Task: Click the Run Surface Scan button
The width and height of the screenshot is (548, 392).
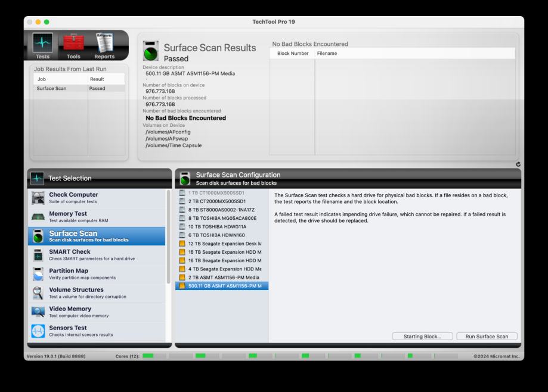Action: (487, 337)
